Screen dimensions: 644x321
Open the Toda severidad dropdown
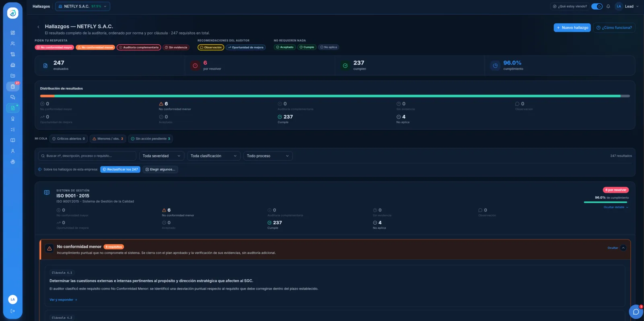click(x=162, y=156)
